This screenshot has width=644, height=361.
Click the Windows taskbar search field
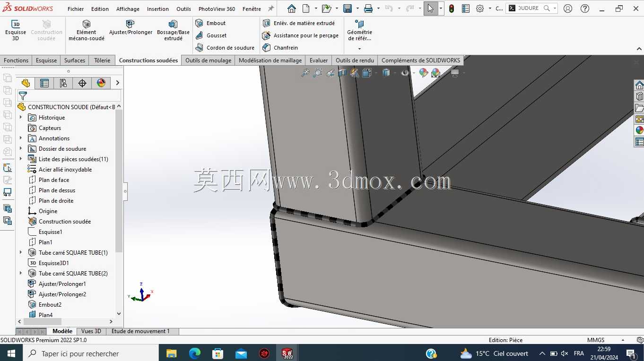[x=91, y=353]
